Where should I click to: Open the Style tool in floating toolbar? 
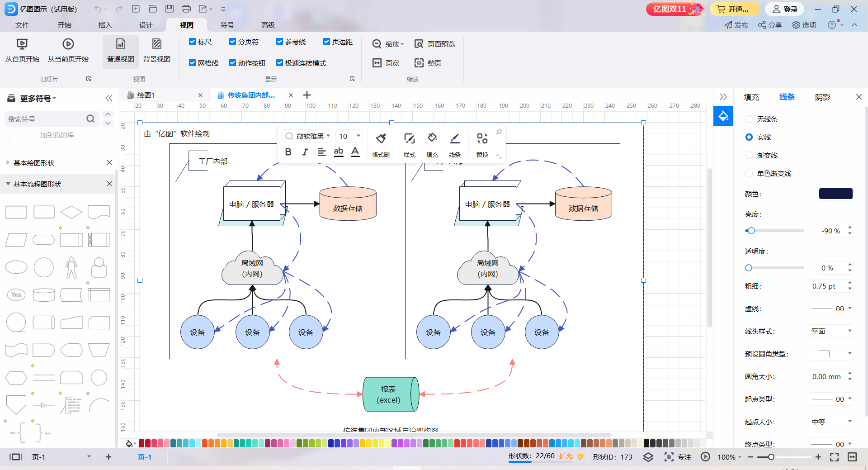coord(410,138)
